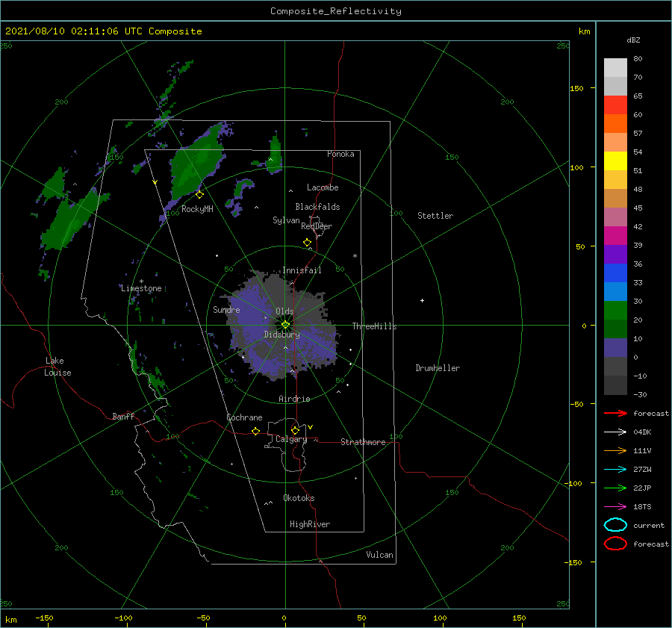Click the Limestone label
672x628 pixels.
click(x=141, y=288)
